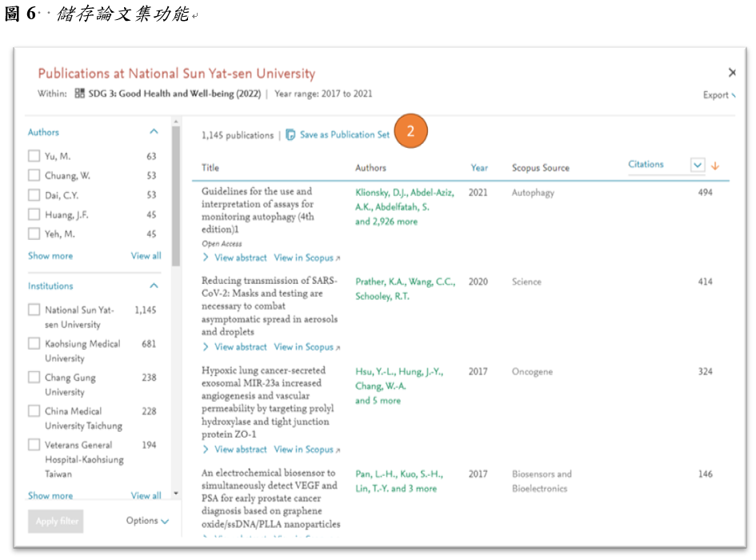Click the Oncogene source cell
This screenshot has height=560, width=756.
pyautogui.click(x=532, y=371)
